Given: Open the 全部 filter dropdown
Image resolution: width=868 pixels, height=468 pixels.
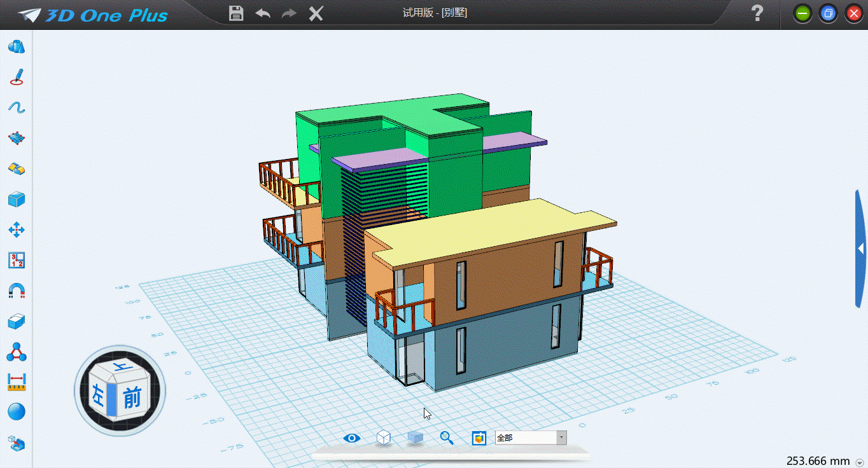Looking at the screenshot, I should (x=561, y=437).
